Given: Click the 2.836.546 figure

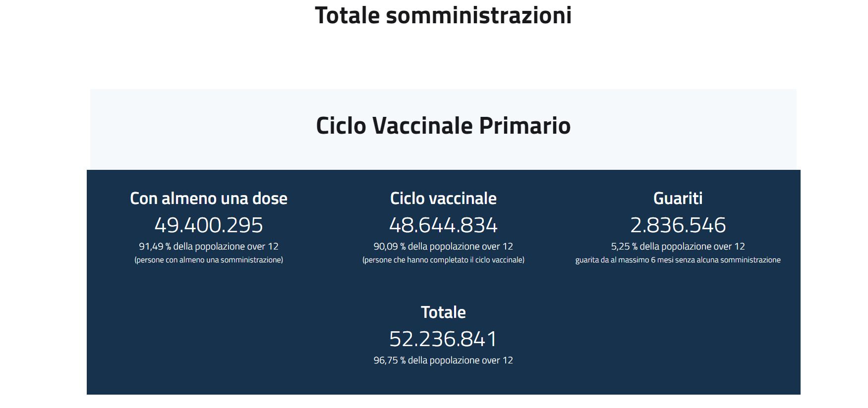Looking at the screenshot, I should point(678,225).
